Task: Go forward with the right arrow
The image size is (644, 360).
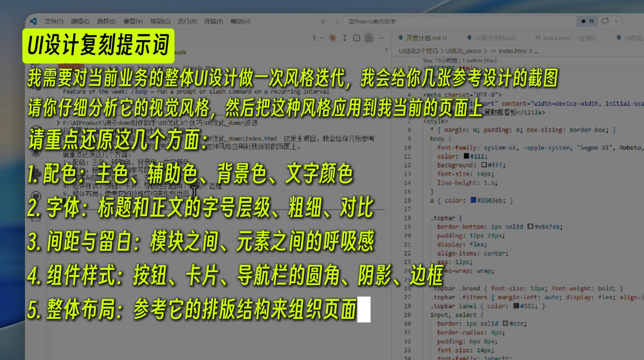Action: (x=337, y=21)
